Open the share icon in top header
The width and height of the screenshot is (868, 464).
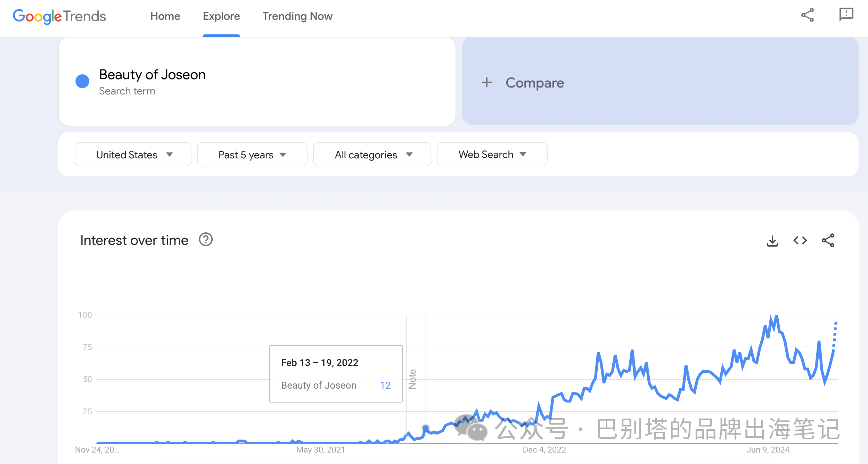pyautogui.click(x=808, y=15)
